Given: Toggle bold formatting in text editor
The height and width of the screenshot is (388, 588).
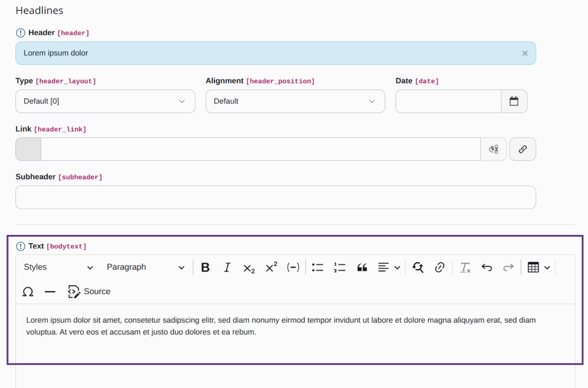Looking at the screenshot, I should click(205, 268).
